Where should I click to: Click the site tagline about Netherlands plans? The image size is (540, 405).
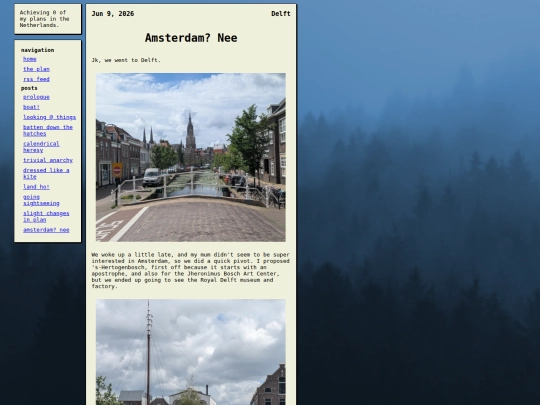44,19
